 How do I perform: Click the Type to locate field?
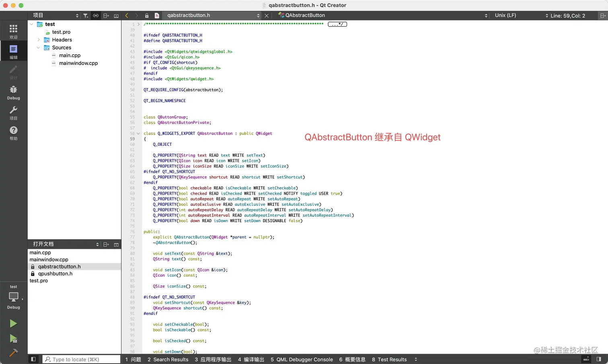(81, 359)
